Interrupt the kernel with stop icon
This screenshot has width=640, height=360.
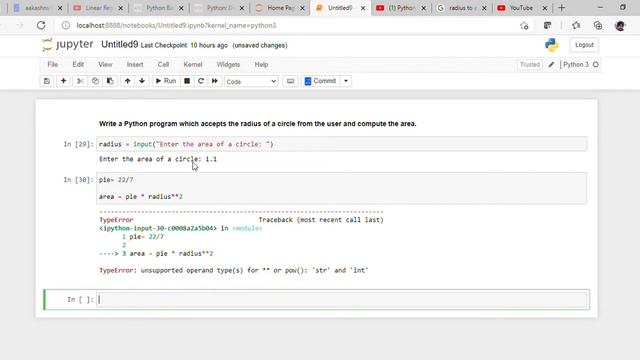click(187, 81)
